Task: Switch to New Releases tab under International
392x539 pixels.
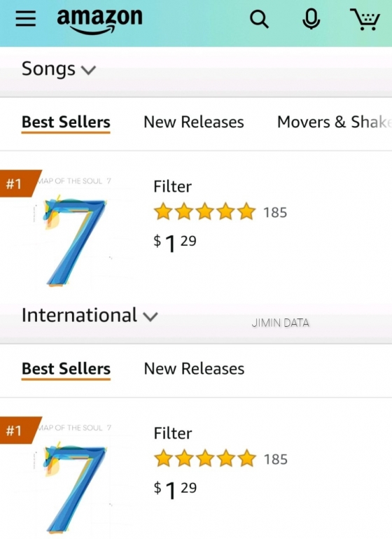Action: click(194, 368)
